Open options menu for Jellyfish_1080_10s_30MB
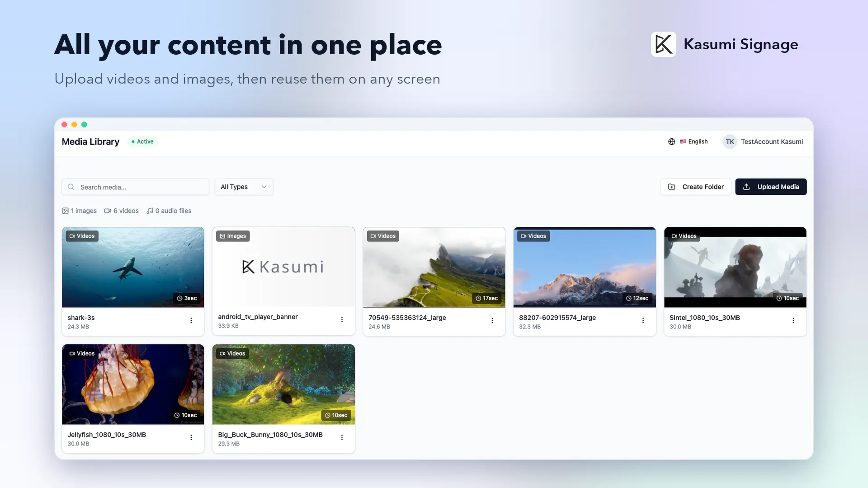 (x=191, y=437)
